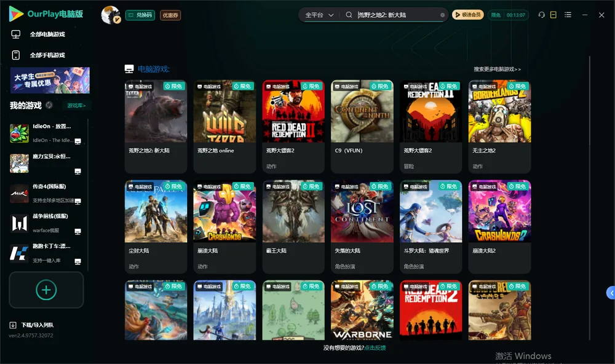The width and height of the screenshot is (615, 364).
Task: Click the 点击反馈 feedback link
Action: 375,347
